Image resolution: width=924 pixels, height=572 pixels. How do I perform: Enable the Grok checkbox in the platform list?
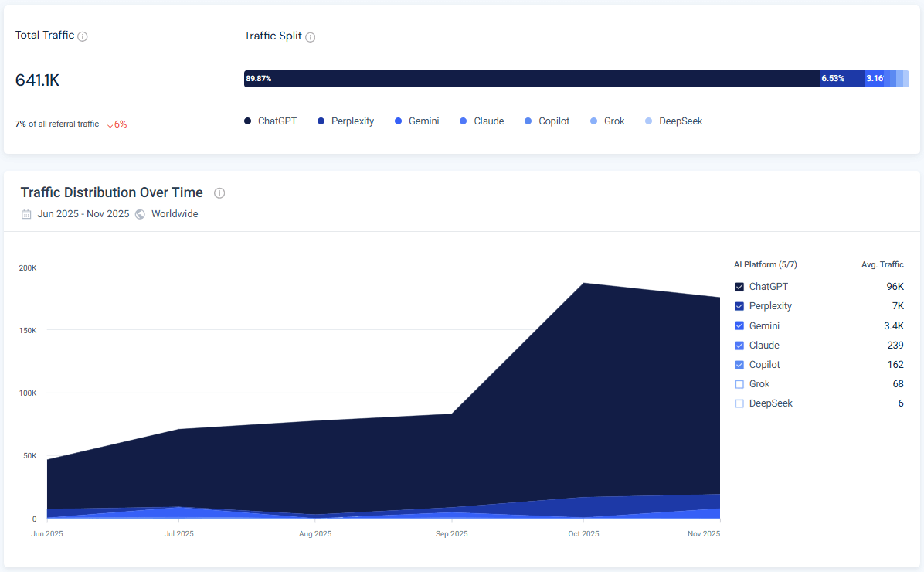pos(739,383)
